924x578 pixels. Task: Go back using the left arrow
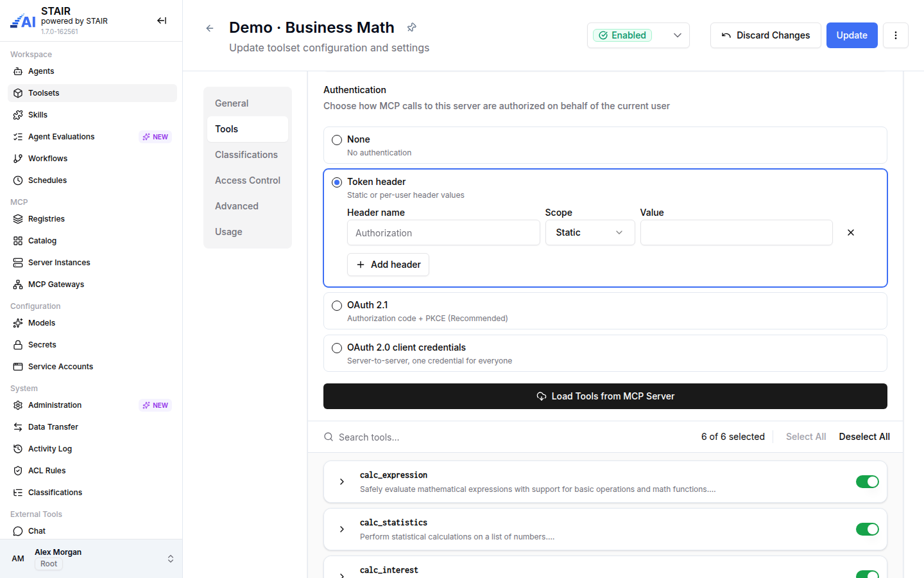(x=210, y=28)
